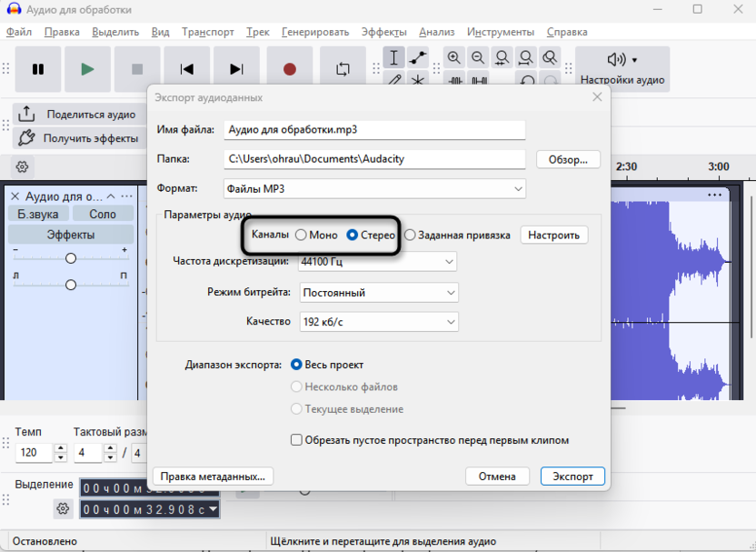Viewport: 756px width, 552px height.
Task: Select the Стерео channel option
Action: point(353,235)
